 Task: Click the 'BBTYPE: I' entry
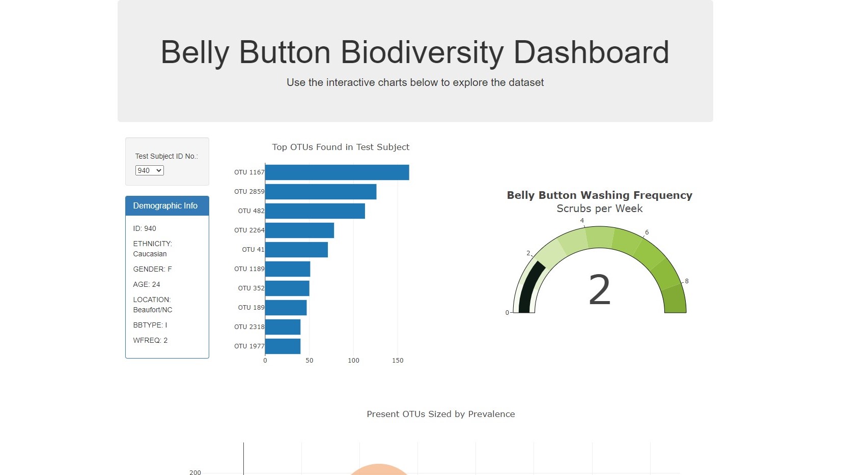coord(150,325)
